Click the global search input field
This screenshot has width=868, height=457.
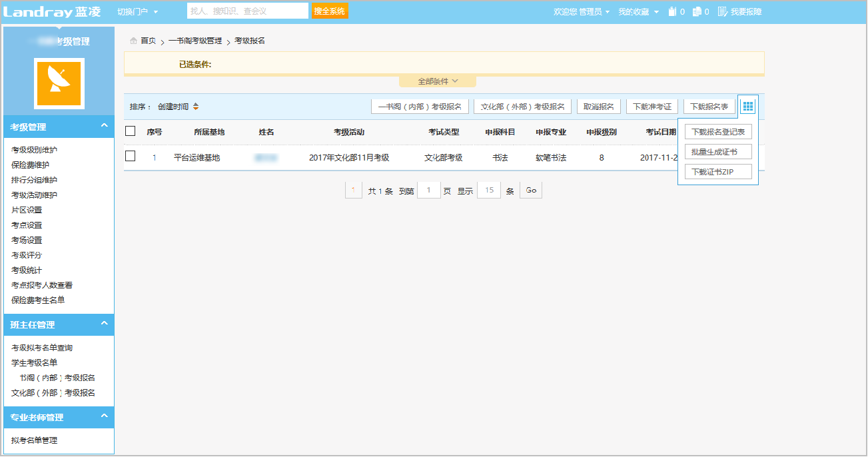tap(247, 11)
